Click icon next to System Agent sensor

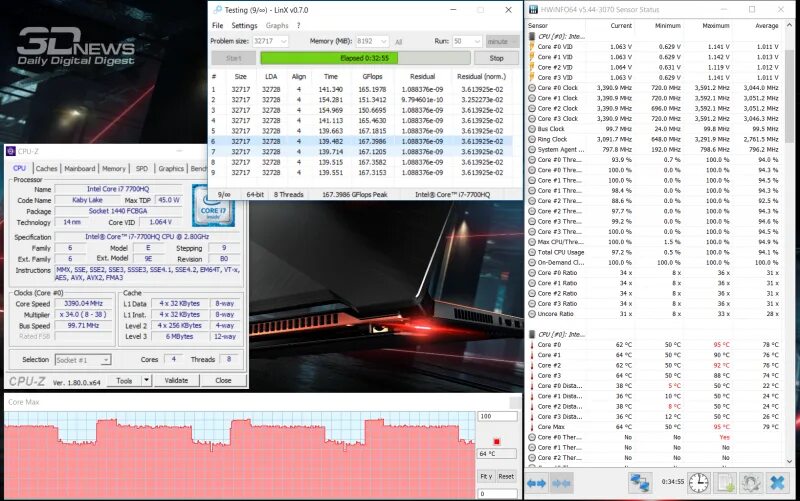532,149
